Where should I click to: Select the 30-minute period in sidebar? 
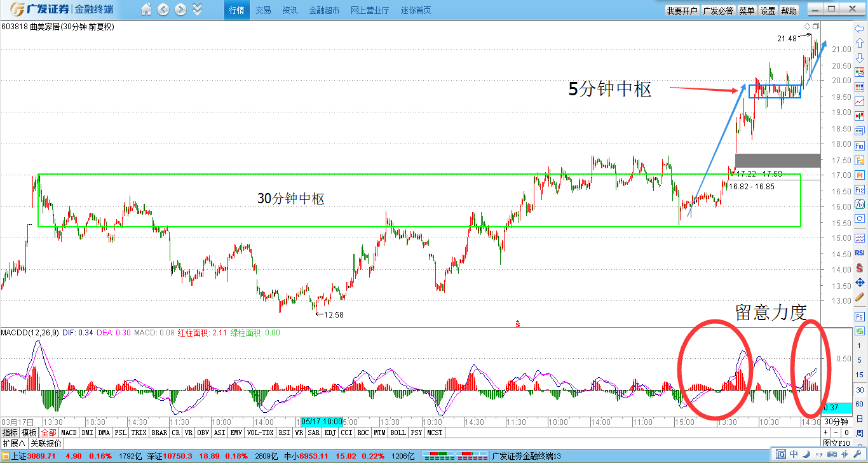coord(860,390)
